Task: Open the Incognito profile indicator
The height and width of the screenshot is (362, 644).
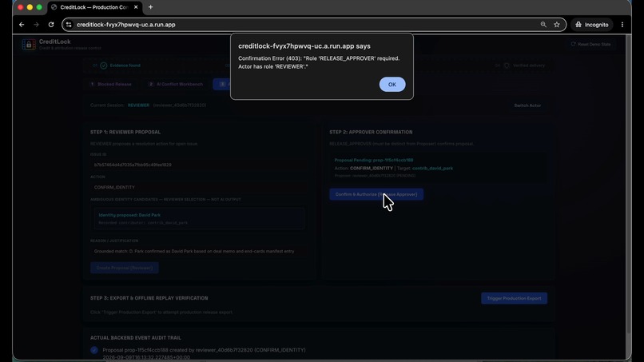Action: (x=592, y=25)
